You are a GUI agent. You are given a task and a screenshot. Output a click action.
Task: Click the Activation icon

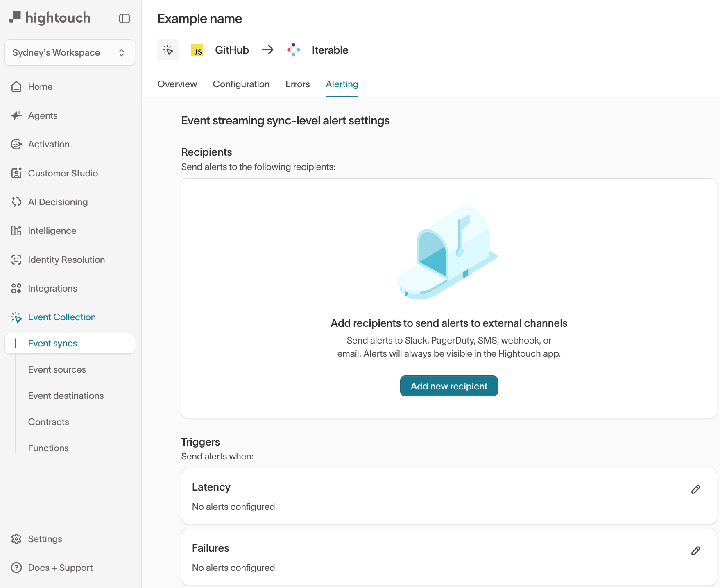(x=16, y=144)
